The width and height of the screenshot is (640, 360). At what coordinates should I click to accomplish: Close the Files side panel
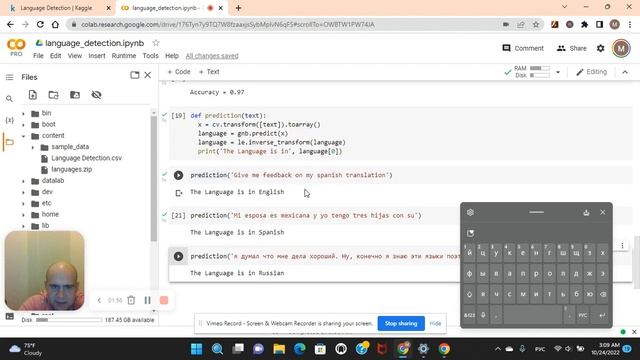(148, 75)
